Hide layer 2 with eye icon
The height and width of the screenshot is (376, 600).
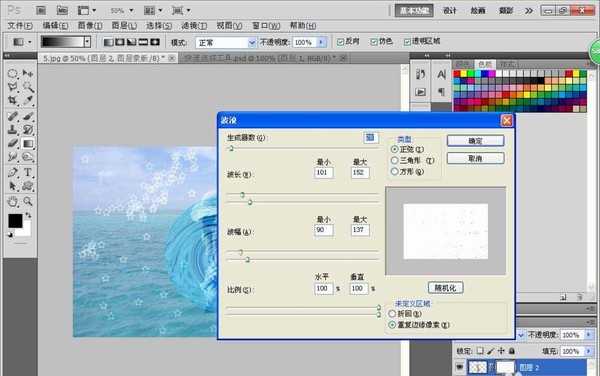tap(460, 367)
